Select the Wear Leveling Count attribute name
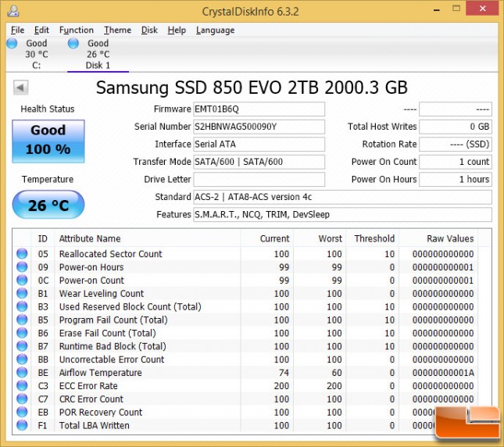 pyautogui.click(x=102, y=293)
